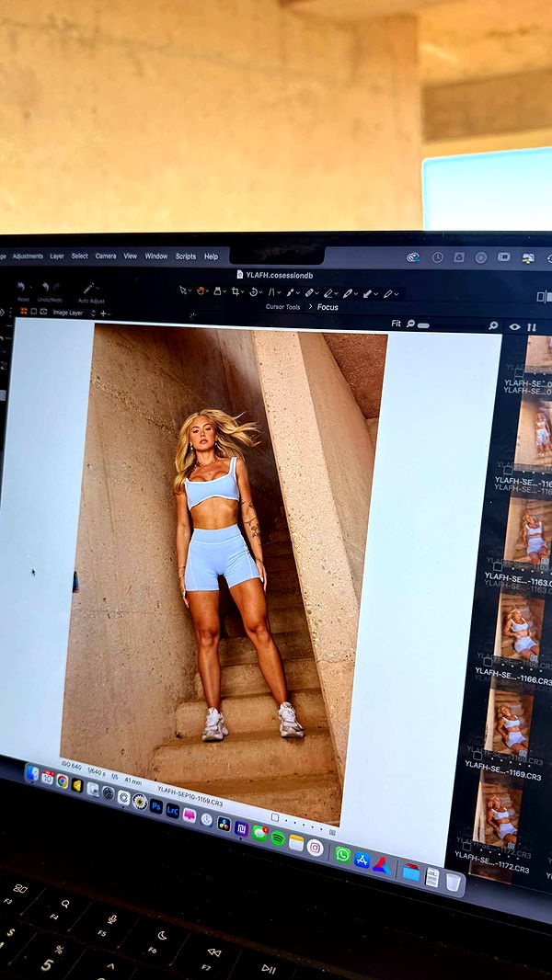Open Lightroom Classic from the dock
The height and width of the screenshot is (980, 552).
click(x=172, y=810)
